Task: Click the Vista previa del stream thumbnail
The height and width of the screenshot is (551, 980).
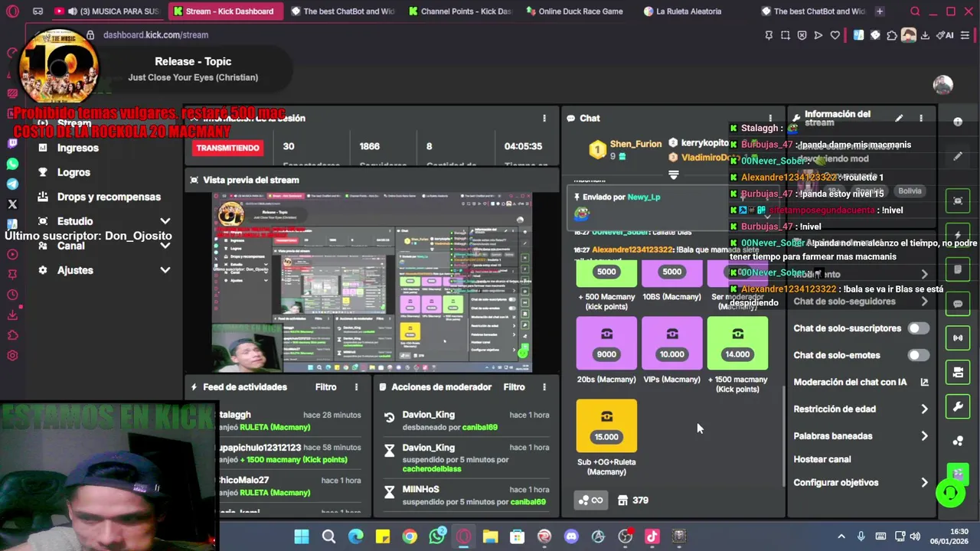Action: (372, 282)
